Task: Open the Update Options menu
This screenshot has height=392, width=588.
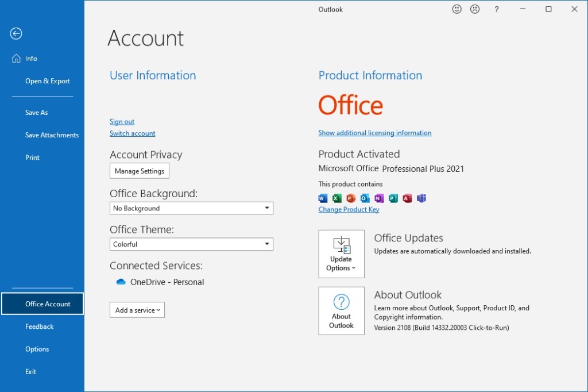Action: pos(341,254)
